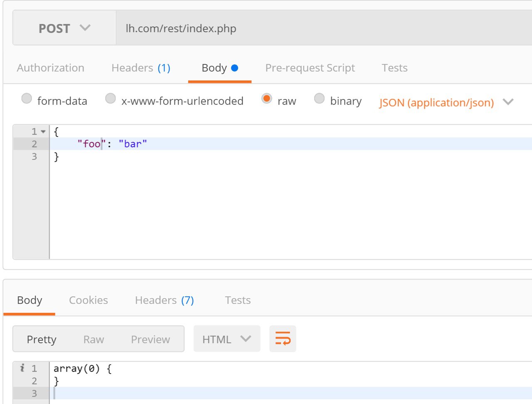Open the Pre-request Script tab
Screen dimensions: 532x404
click(310, 68)
